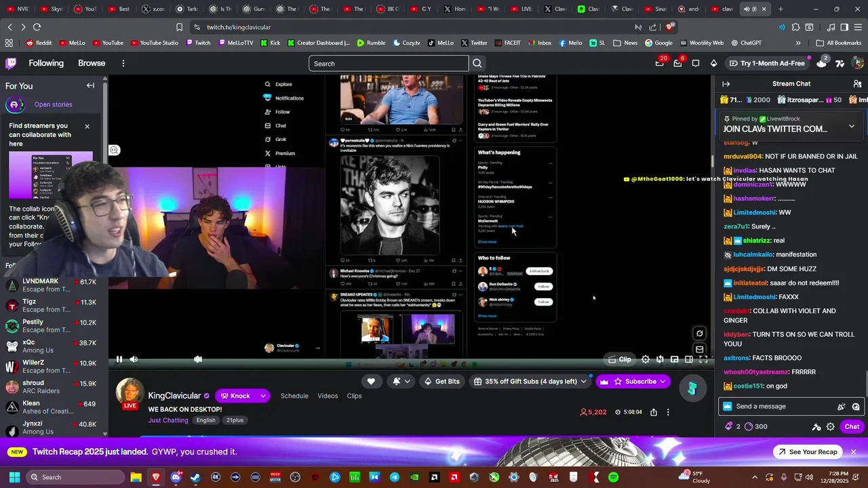Create a clip with the Clip button
This screenshot has height=488, width=868.
point(620,359)
